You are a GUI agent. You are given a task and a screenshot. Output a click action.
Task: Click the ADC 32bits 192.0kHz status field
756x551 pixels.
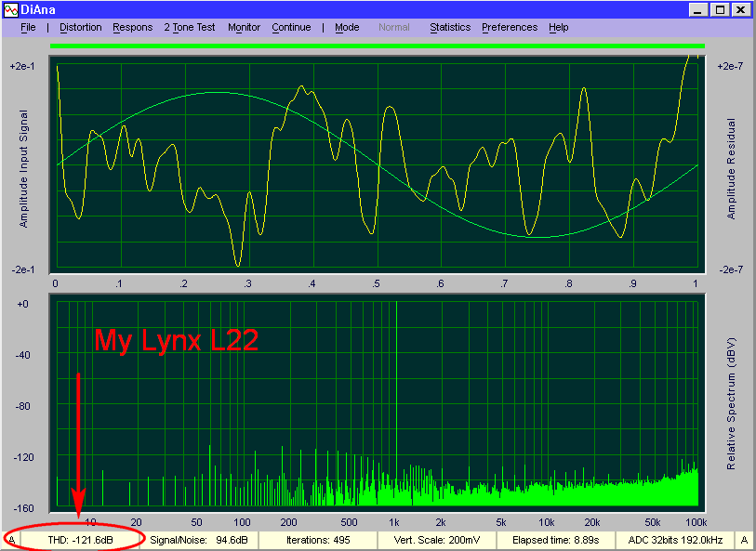[x=675, y=541]
